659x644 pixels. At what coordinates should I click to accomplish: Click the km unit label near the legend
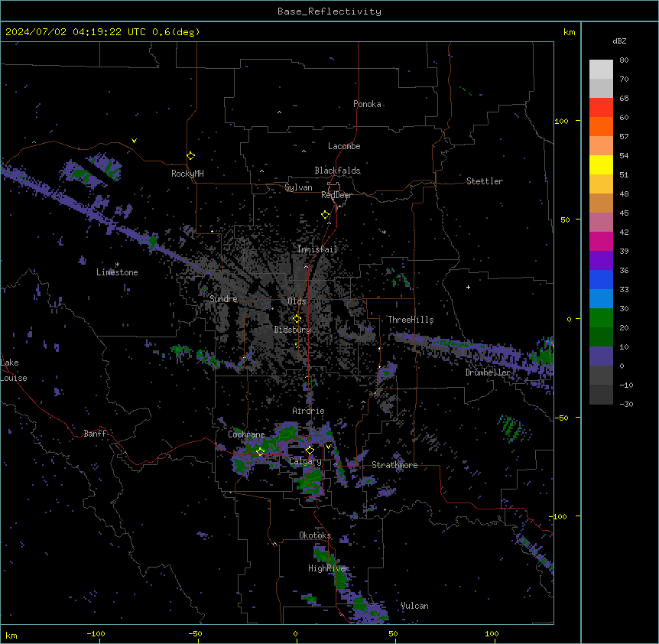(570, 32)
